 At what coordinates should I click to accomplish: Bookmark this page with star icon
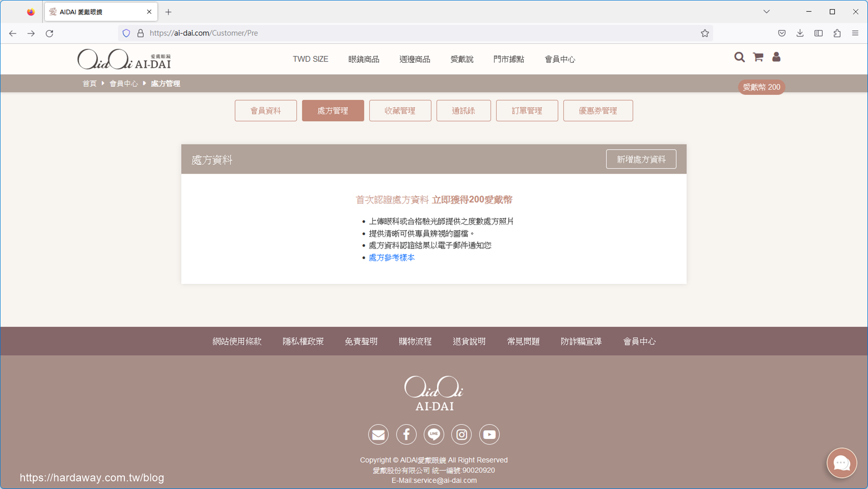point(705,33)
